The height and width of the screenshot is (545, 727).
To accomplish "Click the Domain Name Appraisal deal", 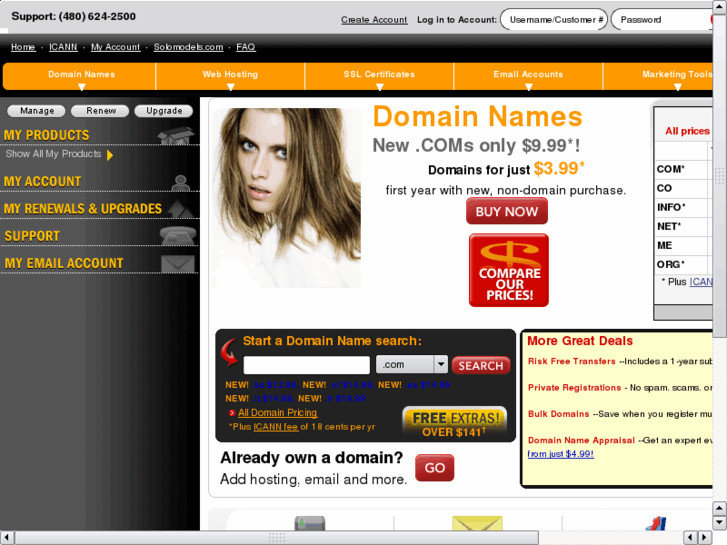I will click(581, 440).
